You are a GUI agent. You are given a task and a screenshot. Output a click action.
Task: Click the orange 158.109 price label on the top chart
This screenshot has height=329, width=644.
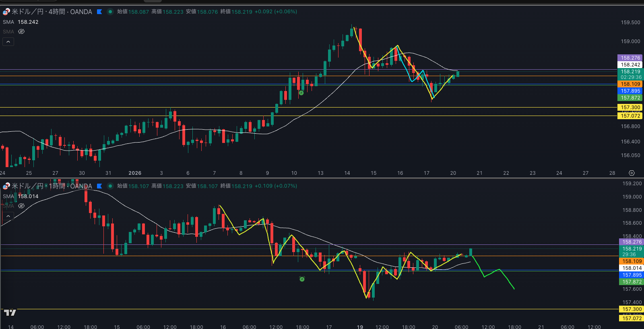(630, 84)
